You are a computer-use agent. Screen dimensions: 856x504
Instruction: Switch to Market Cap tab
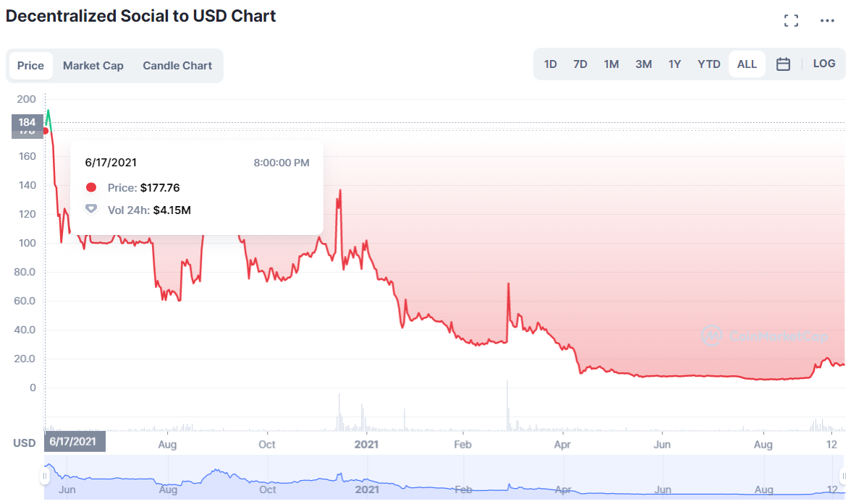point(93,66)
